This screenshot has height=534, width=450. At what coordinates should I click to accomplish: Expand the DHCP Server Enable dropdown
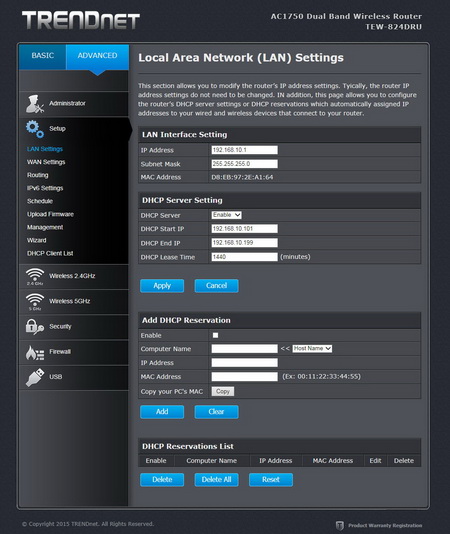pyautogui.click(x=227, y=215)
